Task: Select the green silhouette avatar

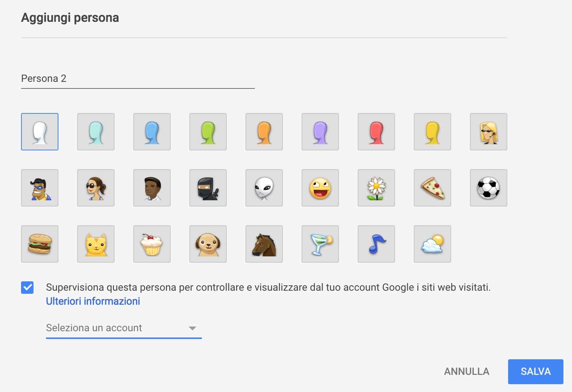Action: pos(208,132)
